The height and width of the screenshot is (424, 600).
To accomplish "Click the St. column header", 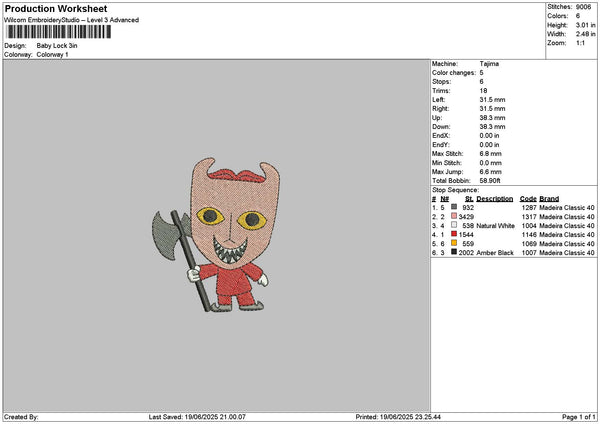I will [469, 199].
